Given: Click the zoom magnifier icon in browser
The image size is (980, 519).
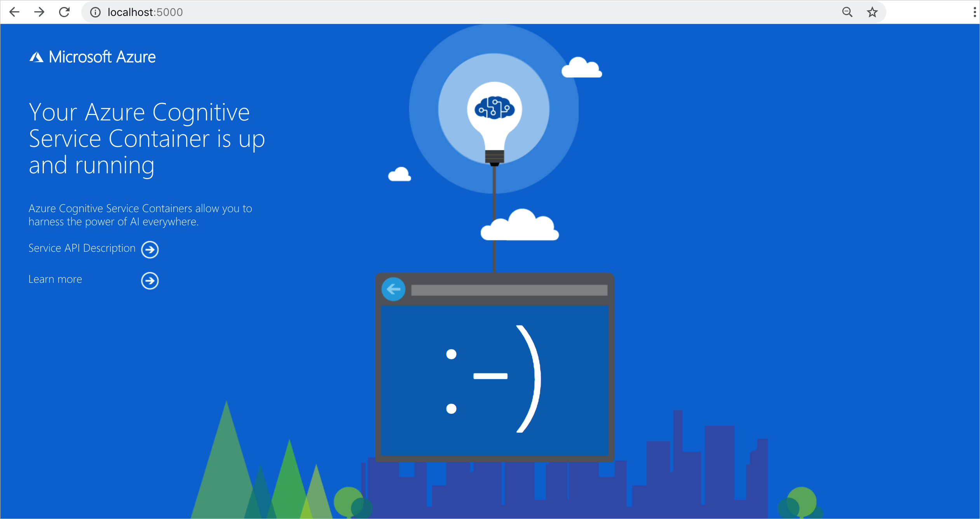Looking at the screenshot, I should (x=847, y=12).
